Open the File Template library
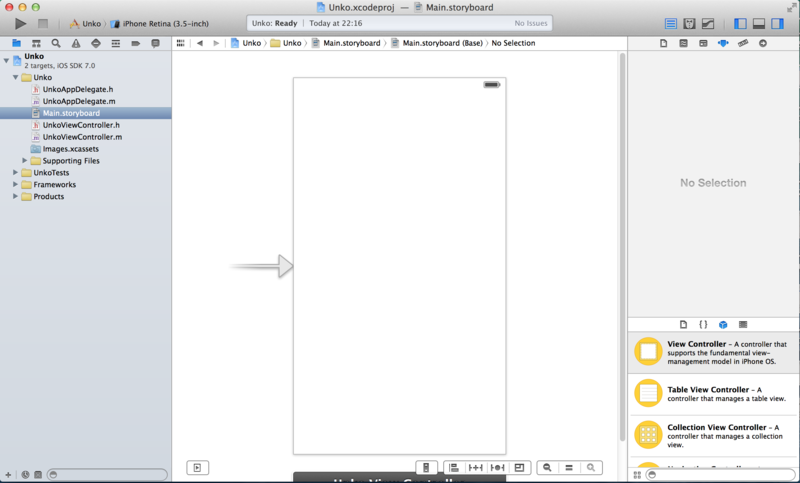Image resolution: width=800 pixels, height=483 pixels. (x=683, y=324)
